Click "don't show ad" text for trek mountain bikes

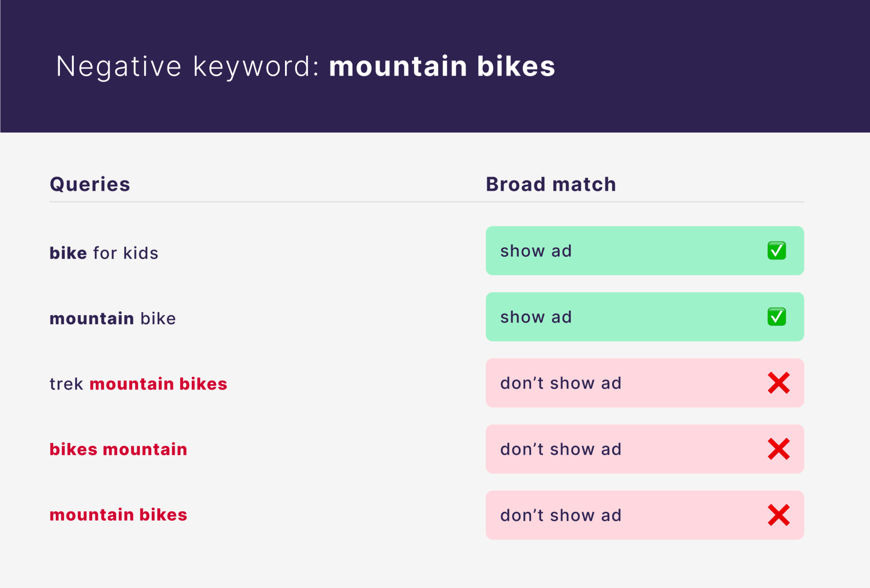(x=561, y=383)
